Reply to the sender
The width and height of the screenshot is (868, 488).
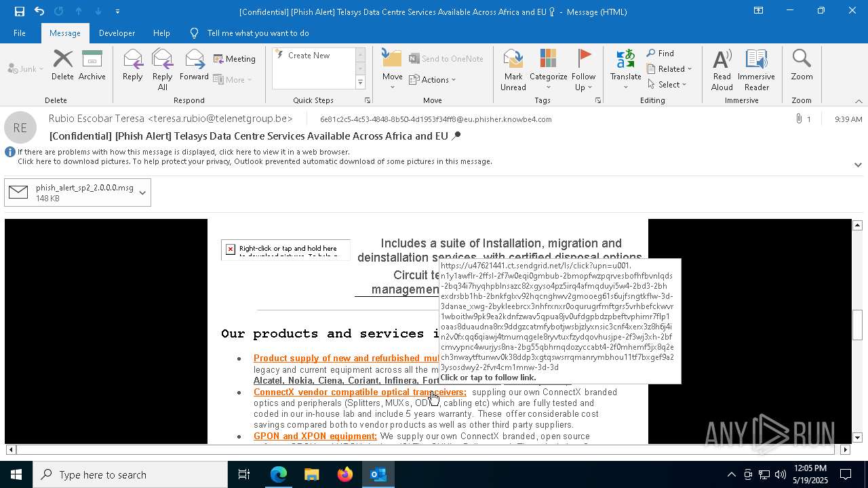tap(132, 65)
